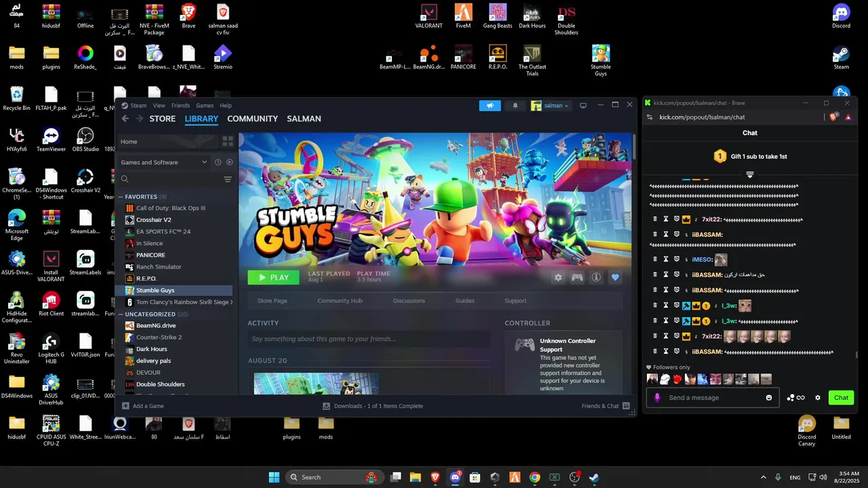Image resolution: width=868 pixels, height=488 pixels.
Task: Open Help menu
Action: coord(226,106)
